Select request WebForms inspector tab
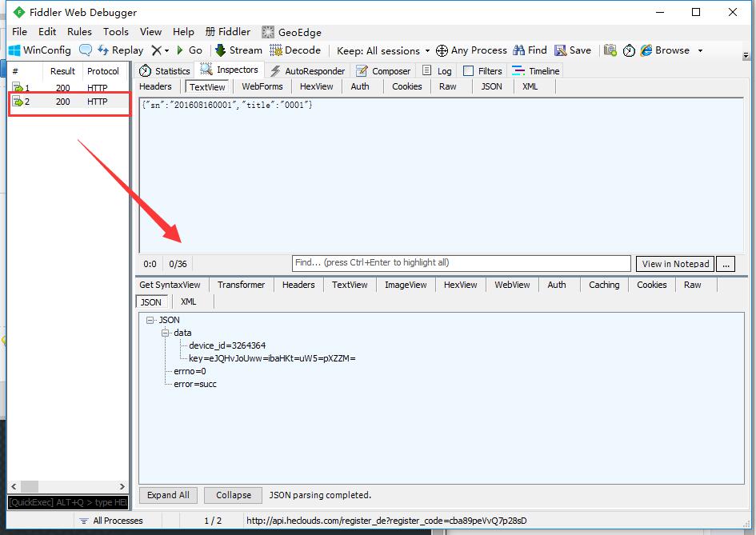The width and height of the screenshot is (756, 535). click(262, 86)
